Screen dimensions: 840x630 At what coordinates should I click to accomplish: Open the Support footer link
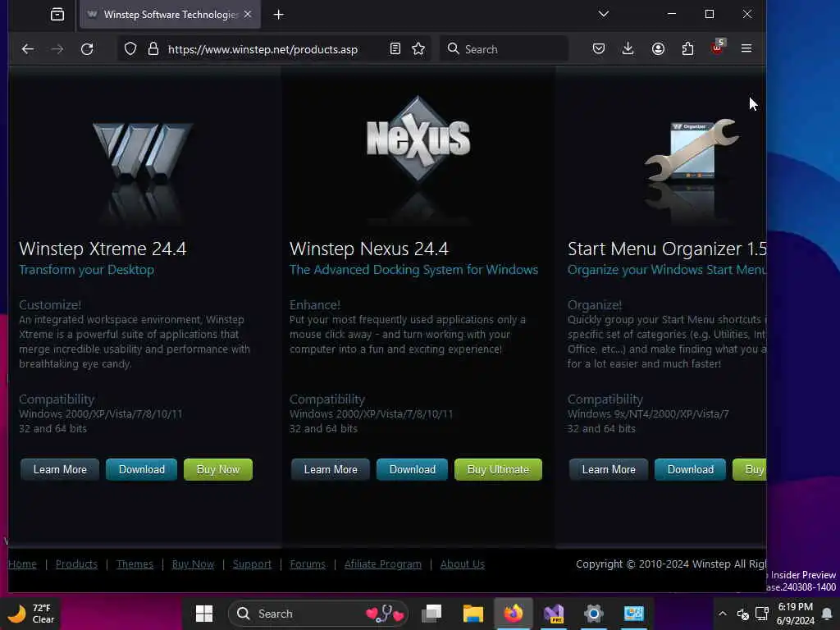pos(252,564)
